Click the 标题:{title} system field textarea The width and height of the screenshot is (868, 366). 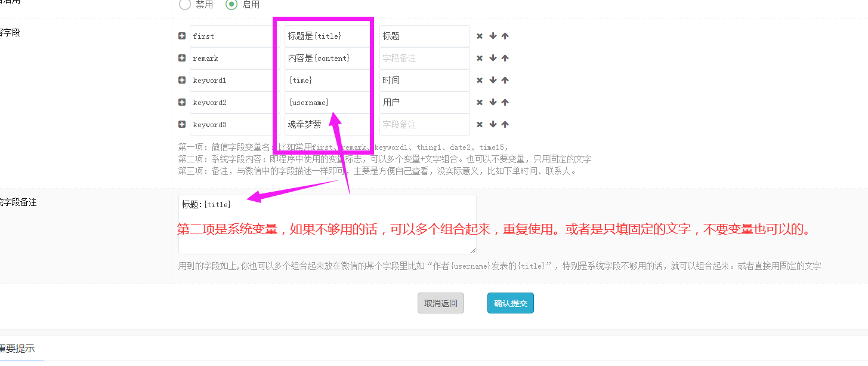click(327, 239)
